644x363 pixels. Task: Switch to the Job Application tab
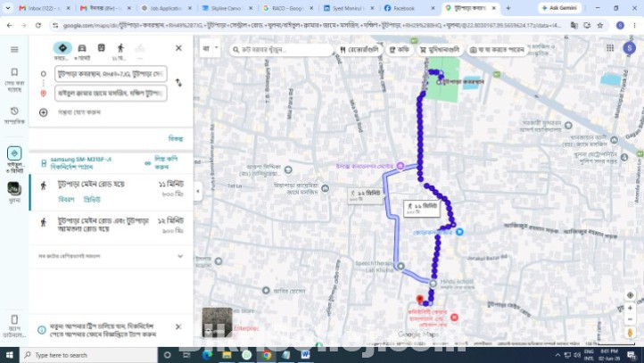coord(166,8)
